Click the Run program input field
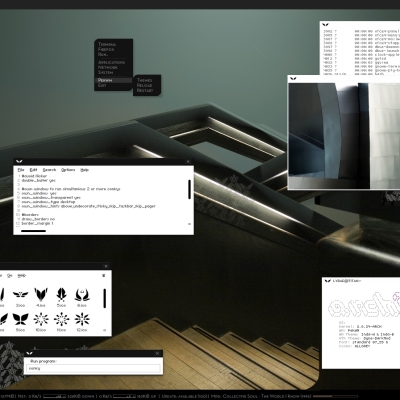The height and width of the screenshot is (400, 400). click(x=93, y=368)
